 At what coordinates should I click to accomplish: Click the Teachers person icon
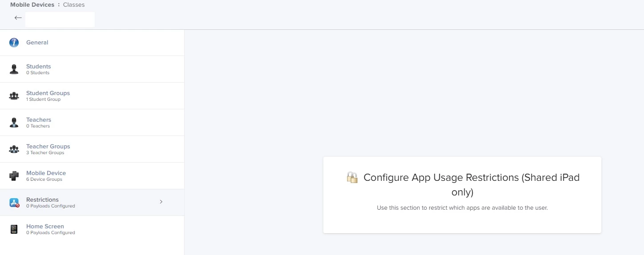point(14,123)
